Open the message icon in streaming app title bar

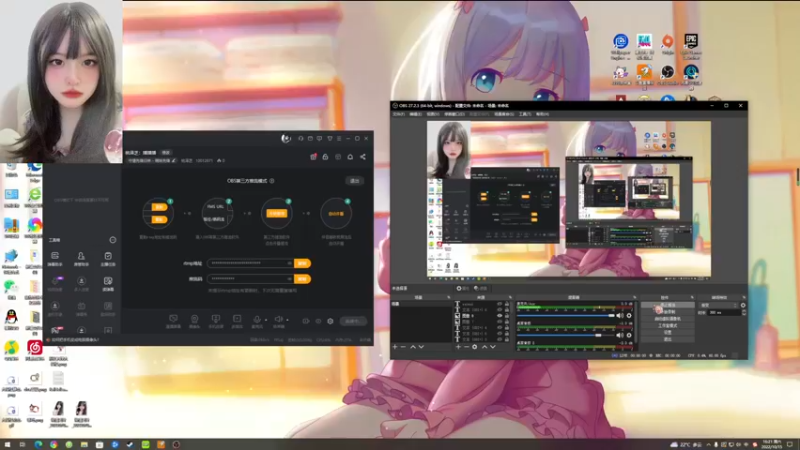coord(319,138)
